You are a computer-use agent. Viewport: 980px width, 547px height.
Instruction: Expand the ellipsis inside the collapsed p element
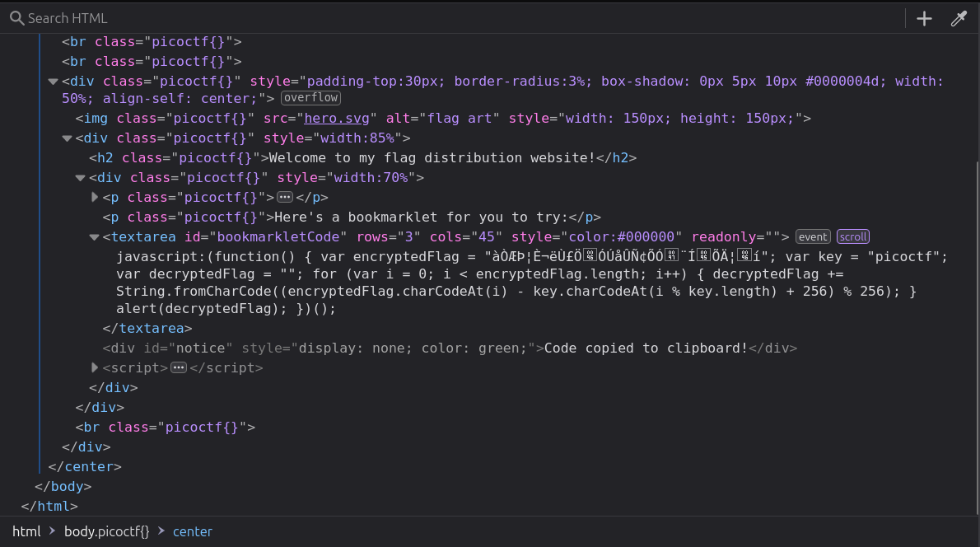[x=285, y=198]
